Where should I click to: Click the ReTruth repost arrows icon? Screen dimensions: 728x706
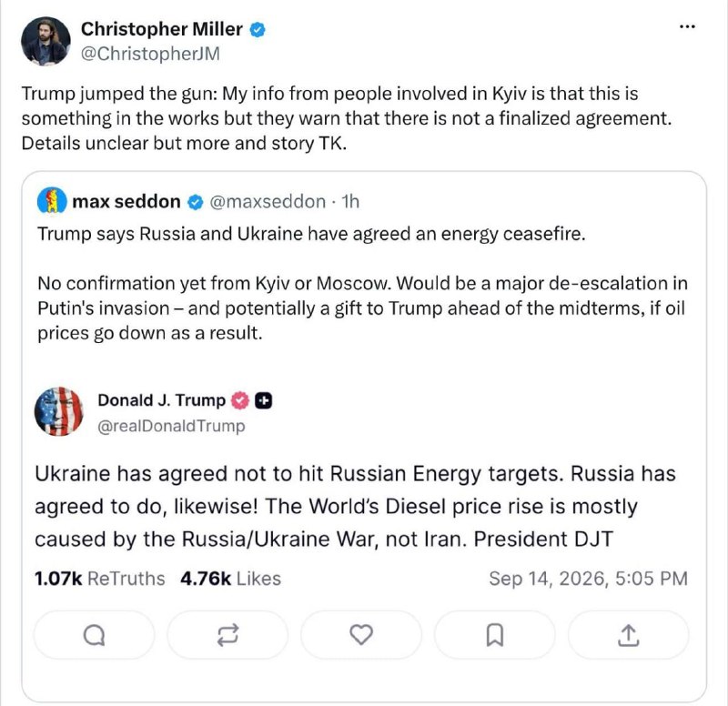[x=228, y=635]
